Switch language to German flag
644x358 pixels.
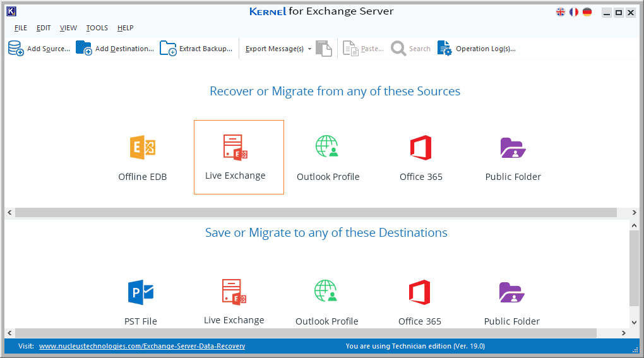click(587, 13)
